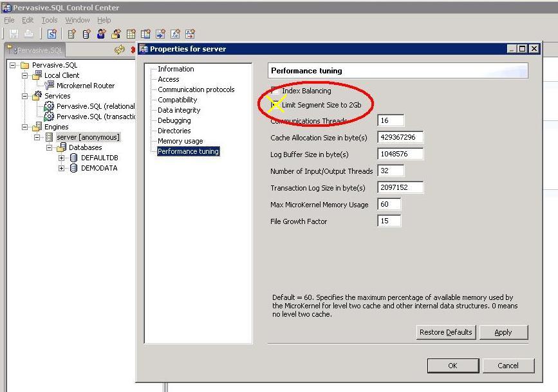Click the Save toolbar icon
The height and width of the screenshot is (392, 558).
(14, 34)
